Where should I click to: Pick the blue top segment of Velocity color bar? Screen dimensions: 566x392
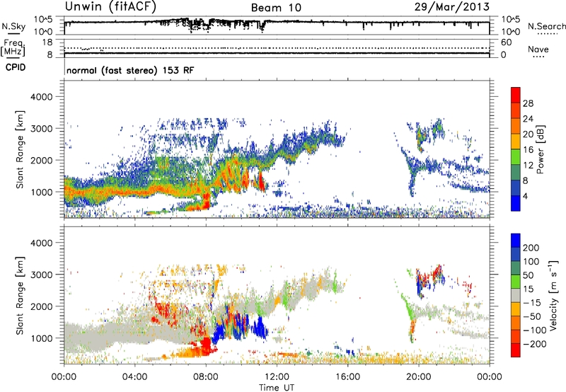[516, 241]
